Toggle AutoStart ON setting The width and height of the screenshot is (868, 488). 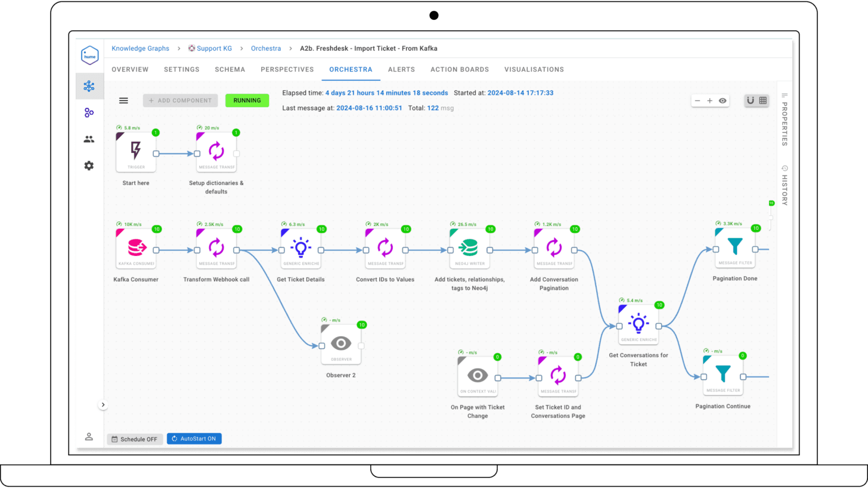tap(194, 439)
